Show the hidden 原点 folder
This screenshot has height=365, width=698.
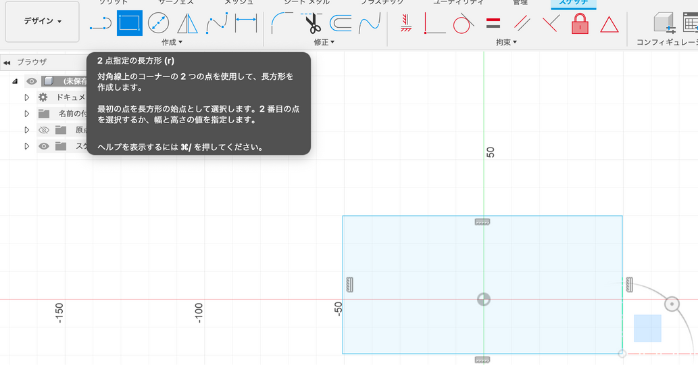coord(44,130)
